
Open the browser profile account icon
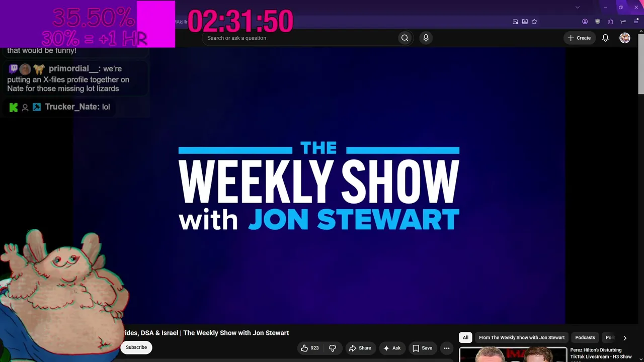coord(585,22)
